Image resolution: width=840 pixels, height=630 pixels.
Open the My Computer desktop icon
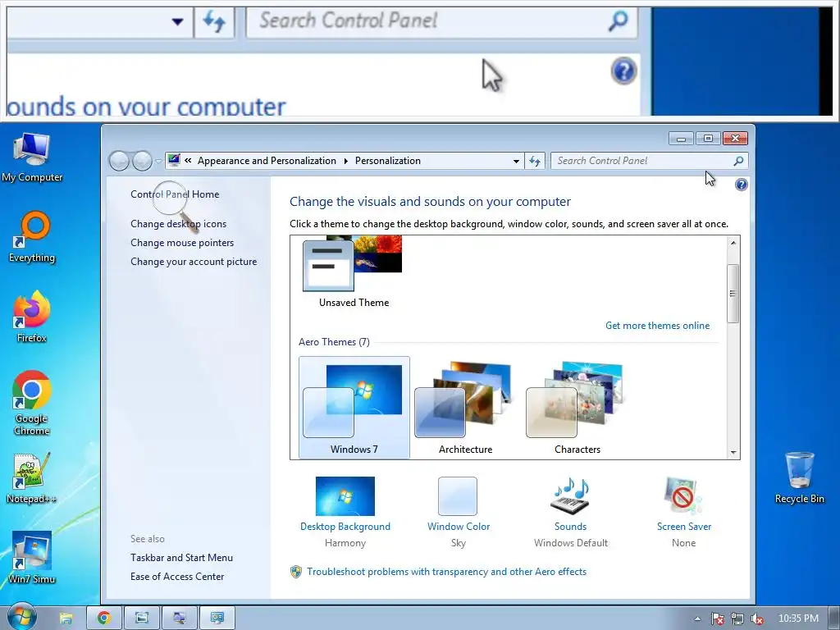point(32,157)
